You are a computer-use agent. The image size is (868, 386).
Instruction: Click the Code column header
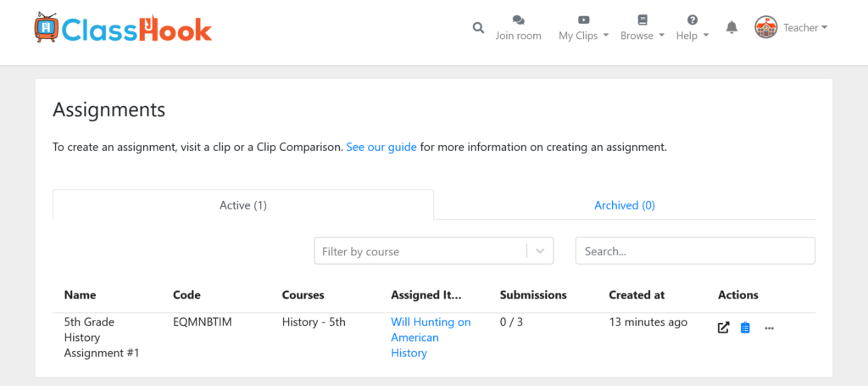[186, 295]
